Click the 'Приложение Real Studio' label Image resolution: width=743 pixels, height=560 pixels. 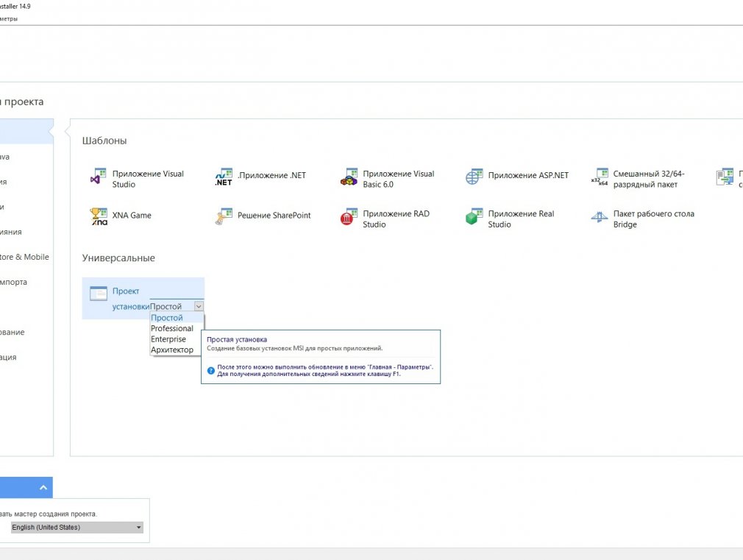coord(522,219)
